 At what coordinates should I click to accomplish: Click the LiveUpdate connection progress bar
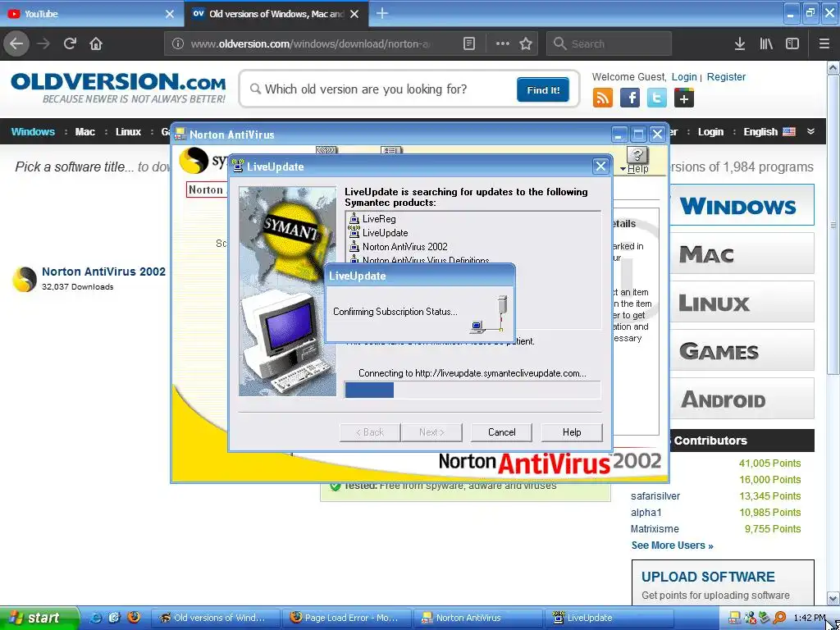tap(472, 390)
